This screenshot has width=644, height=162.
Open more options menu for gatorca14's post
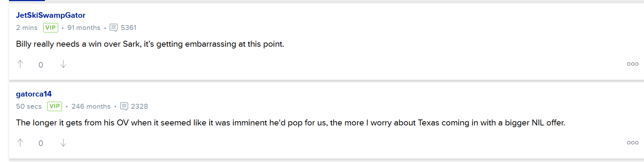click(x=633, y=143)
